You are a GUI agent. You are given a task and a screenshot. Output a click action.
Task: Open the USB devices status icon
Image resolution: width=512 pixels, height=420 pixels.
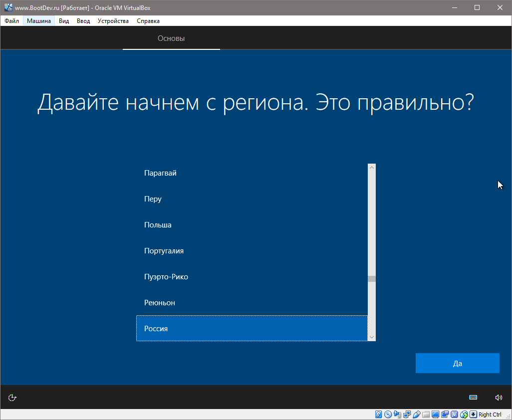coord(416,415)
